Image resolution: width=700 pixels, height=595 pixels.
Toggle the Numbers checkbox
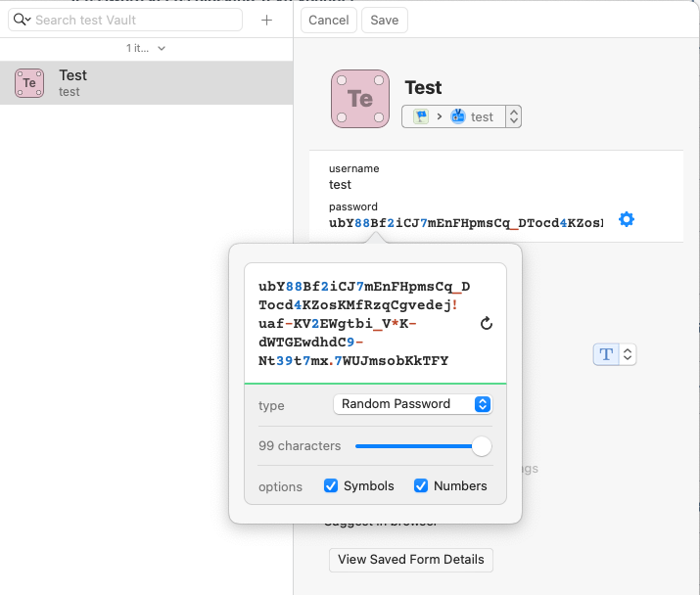pyautogui.click(x=422, y=486)
